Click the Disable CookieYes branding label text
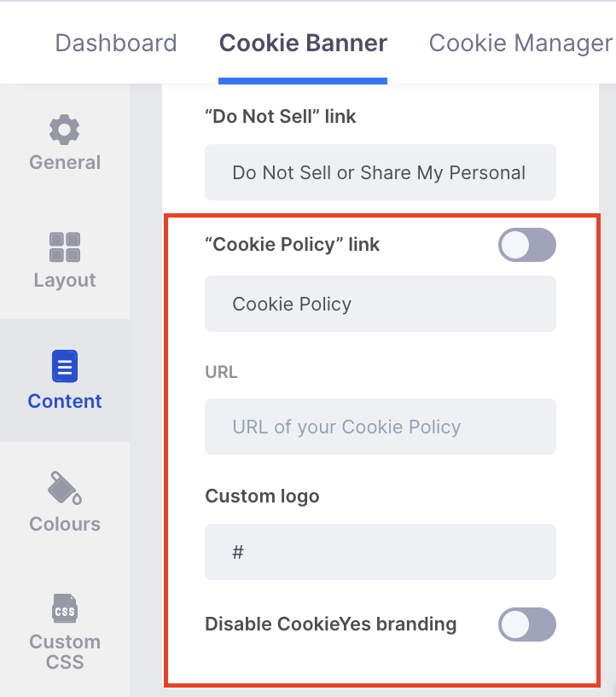Viewport: 616px width, 697px height. click(x=331, y=624)
